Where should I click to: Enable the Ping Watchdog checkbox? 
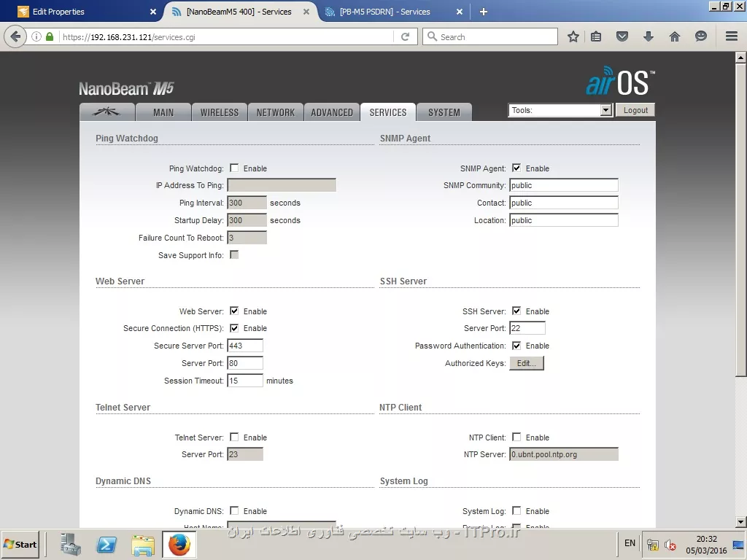(x=234, y=168)
